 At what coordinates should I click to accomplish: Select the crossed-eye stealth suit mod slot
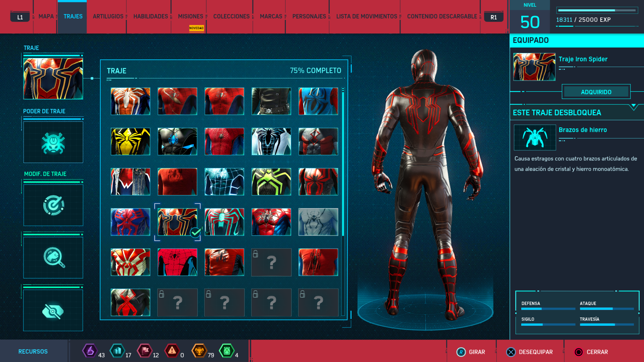tap(53, 311)
